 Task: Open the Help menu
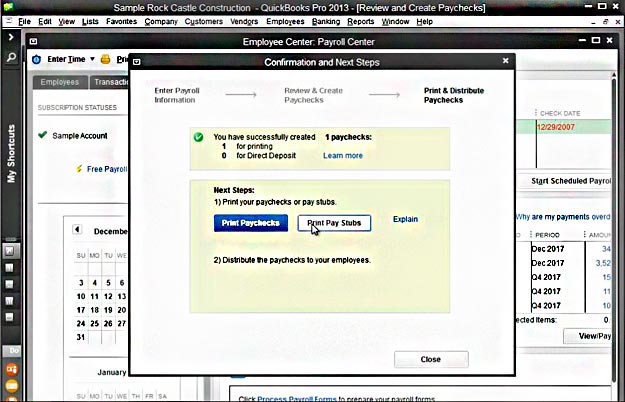[425, 22]
